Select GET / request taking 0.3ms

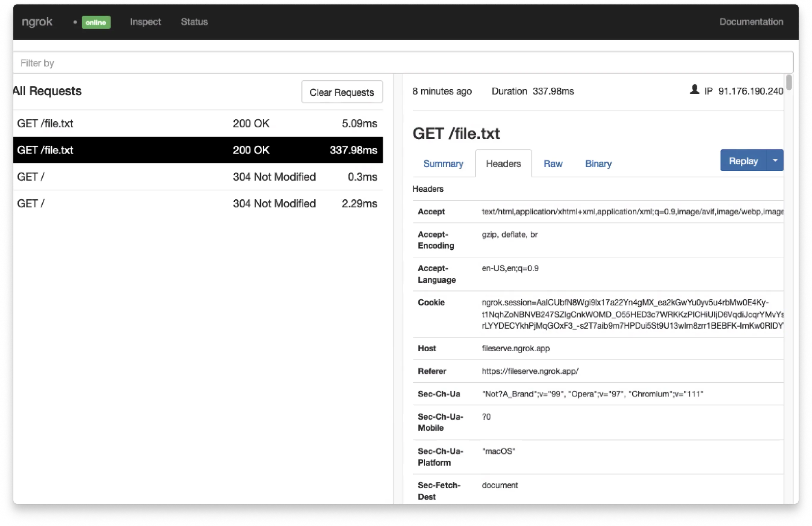click(x=198, y=177)
